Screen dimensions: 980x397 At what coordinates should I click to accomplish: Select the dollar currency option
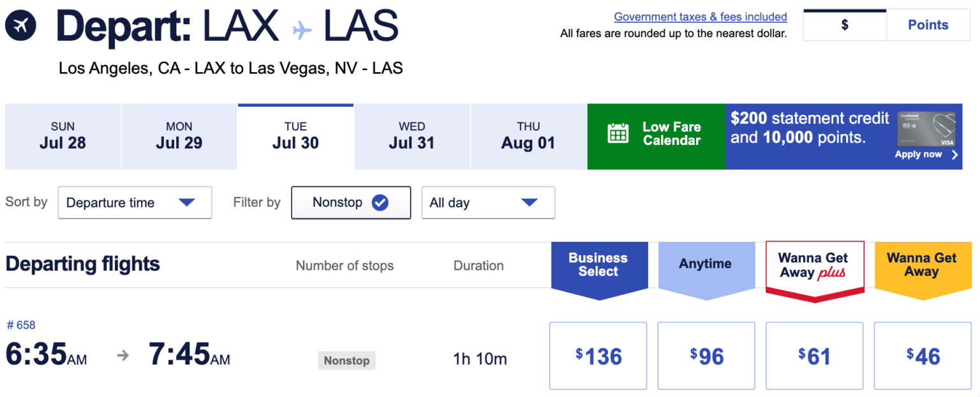844,24
